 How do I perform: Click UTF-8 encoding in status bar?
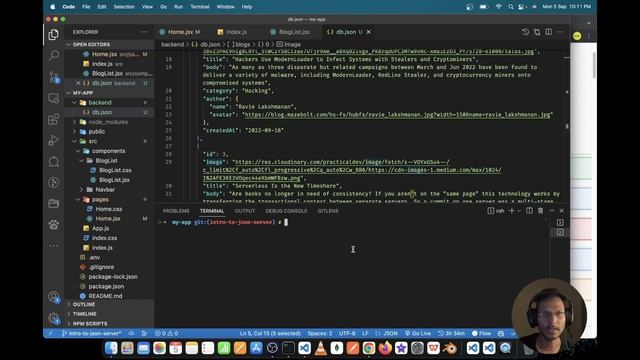347,333
